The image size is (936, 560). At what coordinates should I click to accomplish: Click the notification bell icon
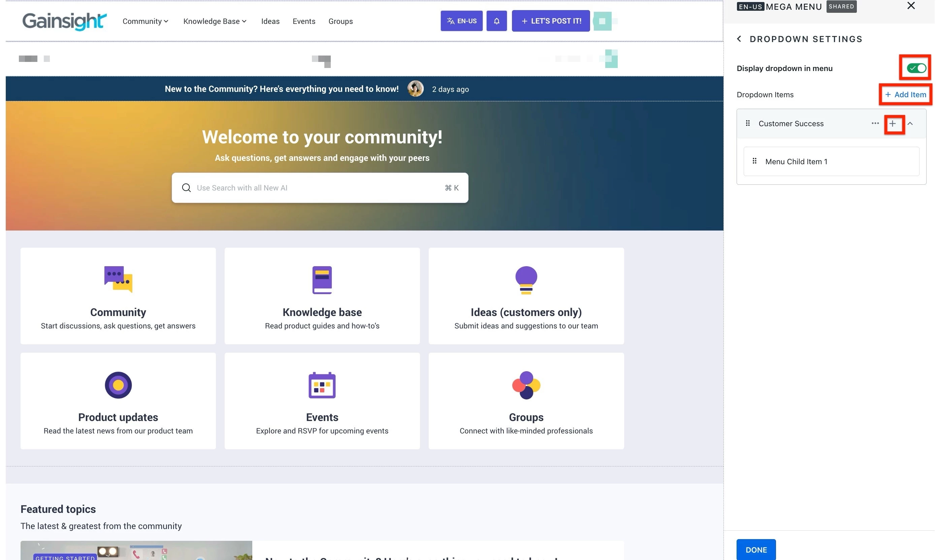pyautogui.click(x=496, y=21)
